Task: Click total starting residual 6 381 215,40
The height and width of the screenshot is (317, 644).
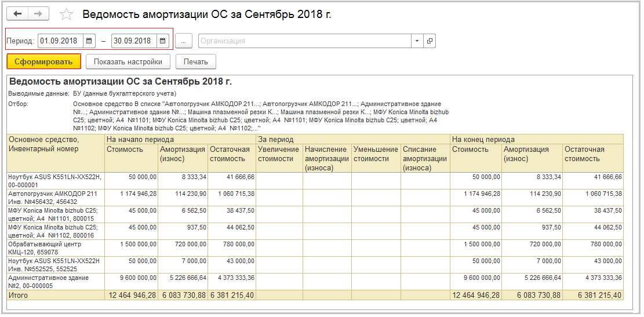Action: coord(232,295)
